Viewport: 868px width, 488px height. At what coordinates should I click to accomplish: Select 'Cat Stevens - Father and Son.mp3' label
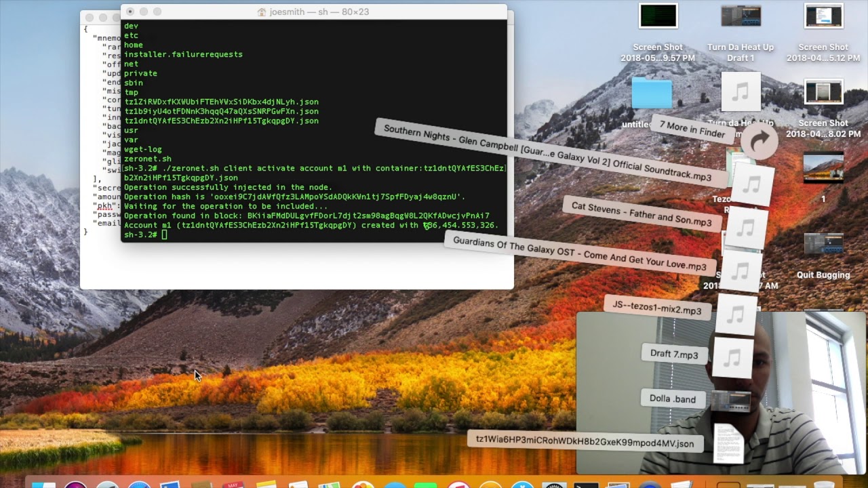[642, 214]
